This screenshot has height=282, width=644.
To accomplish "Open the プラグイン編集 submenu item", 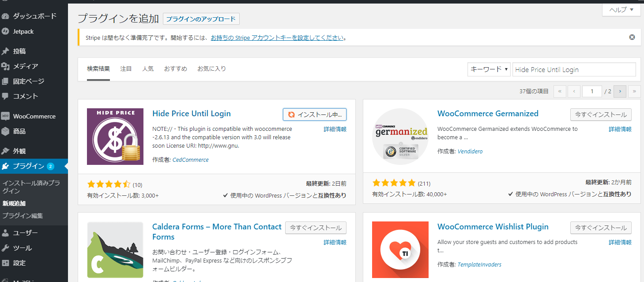I will (x=23, y=216).
